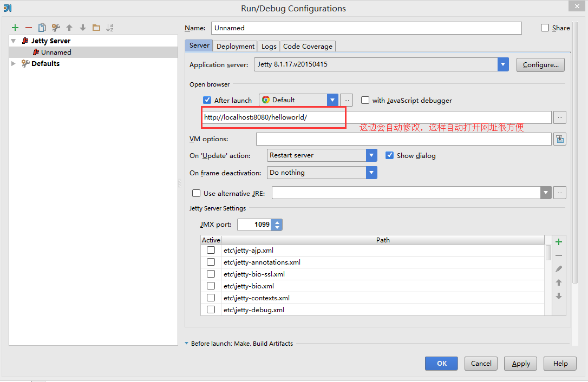Screen dimensions: 588x382
Task: Open the alternative JRE dropdown arrow
Action: point(546,193)
